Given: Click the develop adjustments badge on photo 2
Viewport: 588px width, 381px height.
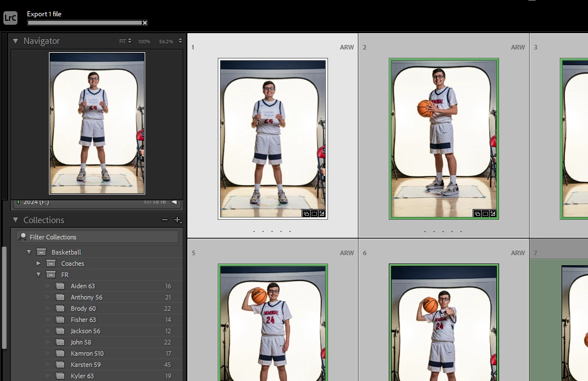Looking at the screenshot, I should (x=493, y=214).
